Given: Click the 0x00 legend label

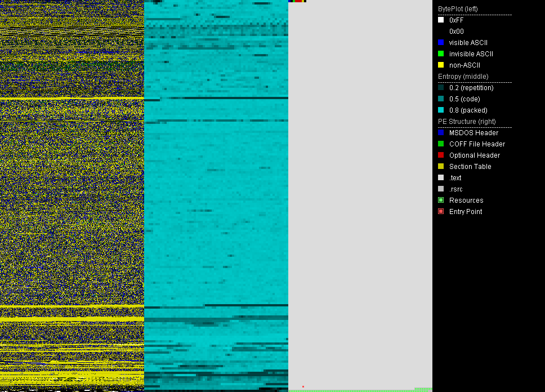Looking at the screenshot, I should (457, 32).
